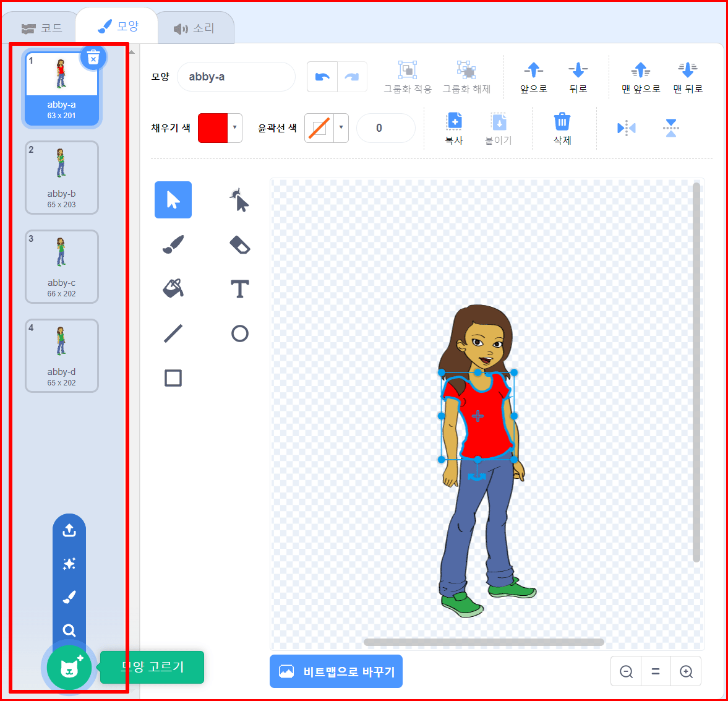Upload a costume from file
The width and height of the screenshot is (728, 701).
(x=69, y=530)
